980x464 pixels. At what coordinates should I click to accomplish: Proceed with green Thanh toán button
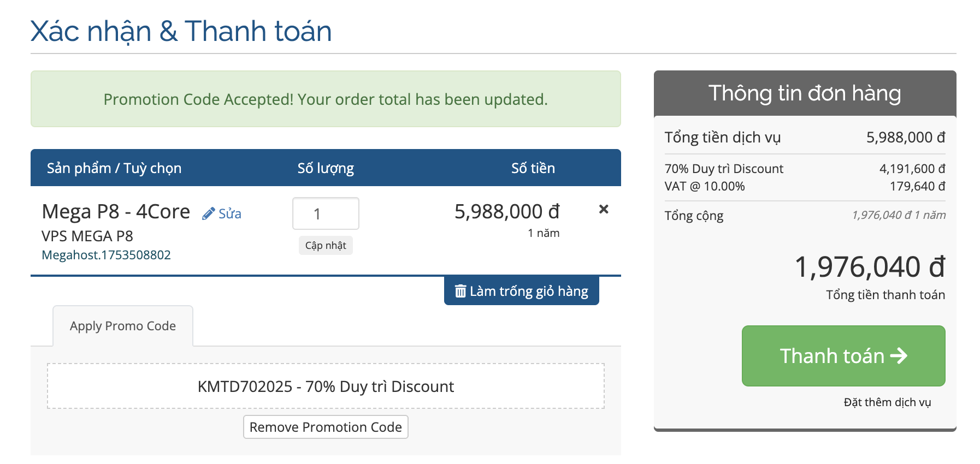pos(843,356)
